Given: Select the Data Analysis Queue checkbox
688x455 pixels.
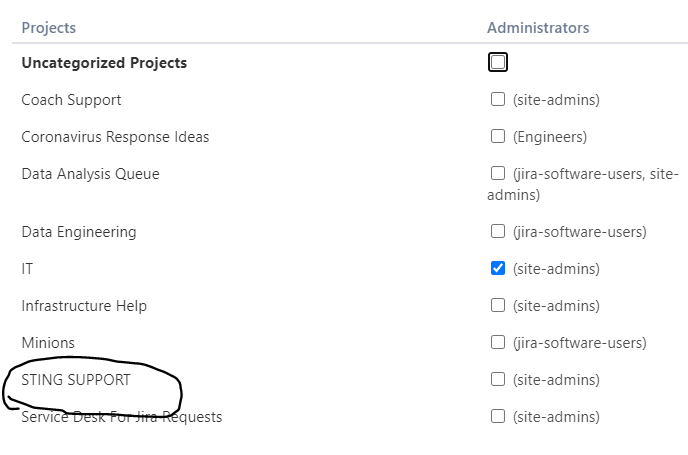Looking at the screenshot, I should click(x=498, y=173).
